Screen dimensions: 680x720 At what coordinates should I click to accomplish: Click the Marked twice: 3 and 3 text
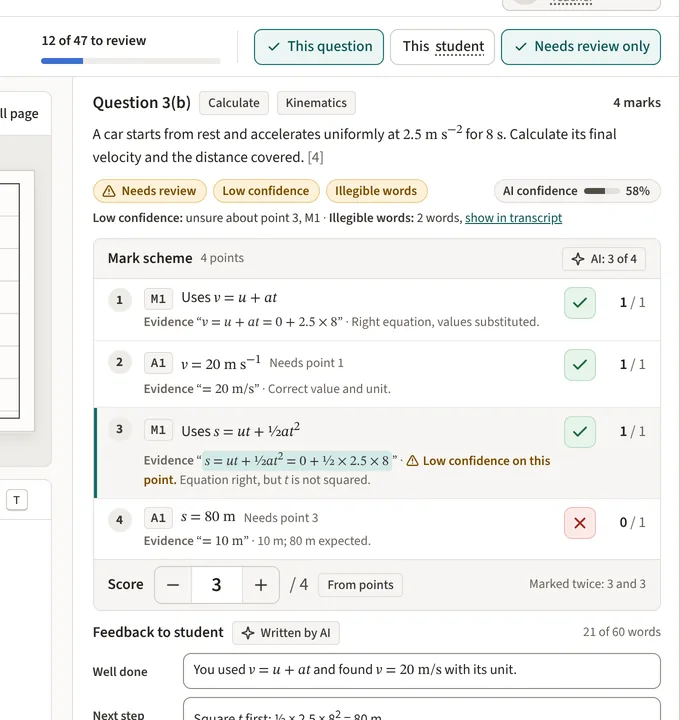(x=587, y=584)
